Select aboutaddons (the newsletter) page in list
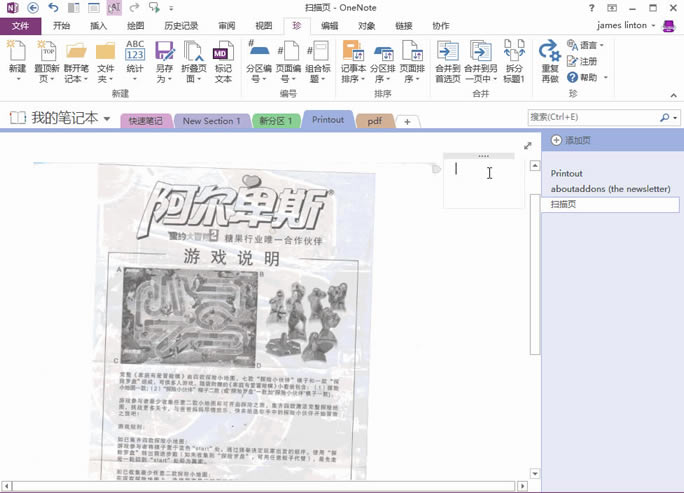Screen dimensions: 684x493 [x=610, y=188]
